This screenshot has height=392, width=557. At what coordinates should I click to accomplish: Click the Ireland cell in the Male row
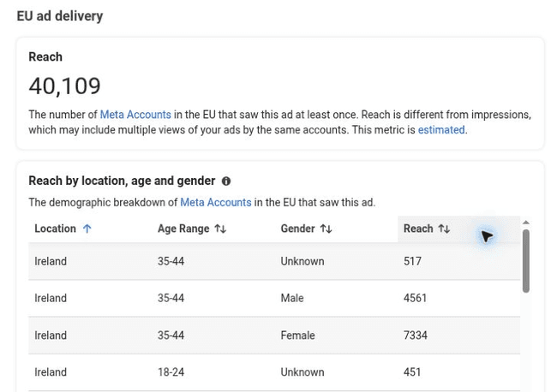pos(51,298)
